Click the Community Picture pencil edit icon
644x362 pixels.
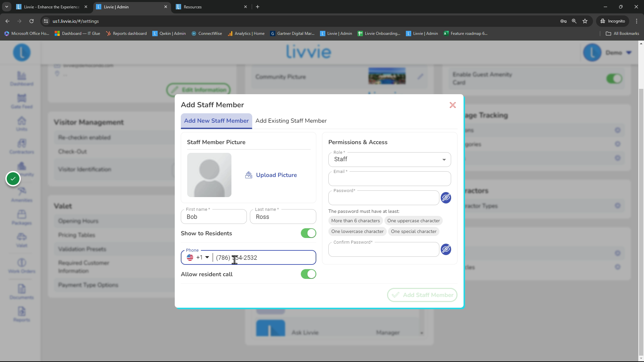[420, 77]
